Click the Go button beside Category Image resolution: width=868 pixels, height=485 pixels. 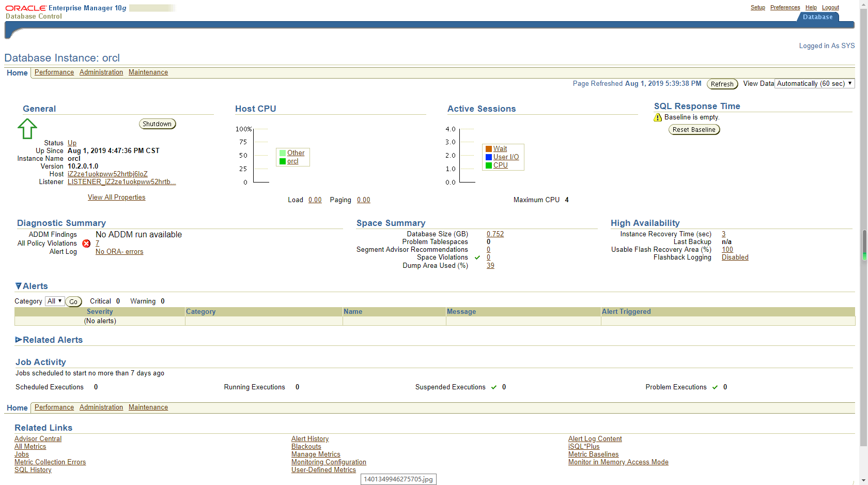pyautogui.click(x=73, y=302)
